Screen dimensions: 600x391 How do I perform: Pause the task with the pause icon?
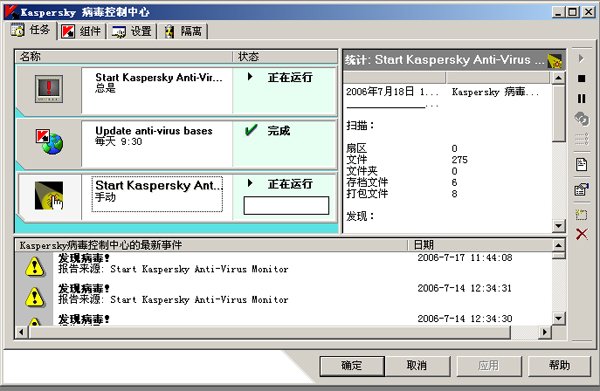(581, 99)
